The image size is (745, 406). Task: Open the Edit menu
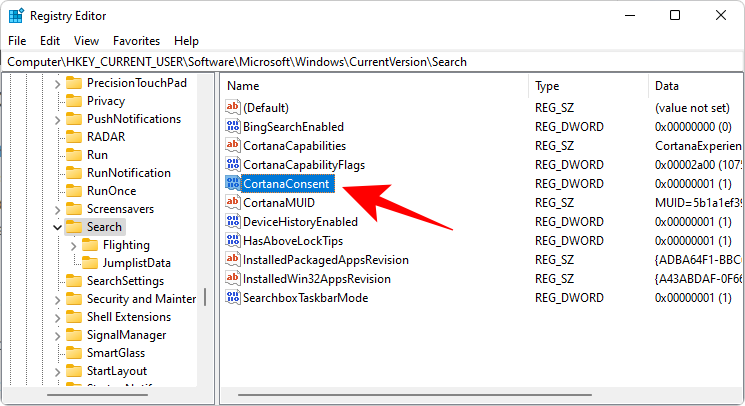pyautogui.click(x=50, y=41)
